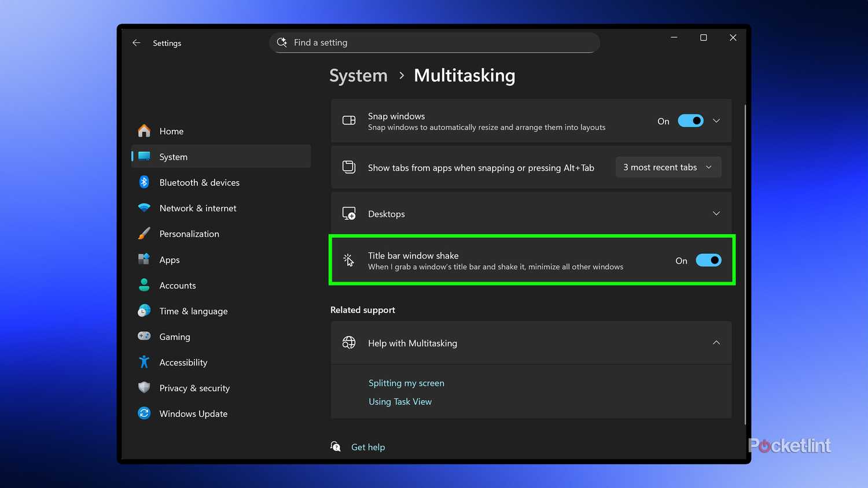The image size is (868, 488).
Task: Select the Accessibility figure icon
Action: 144,362
